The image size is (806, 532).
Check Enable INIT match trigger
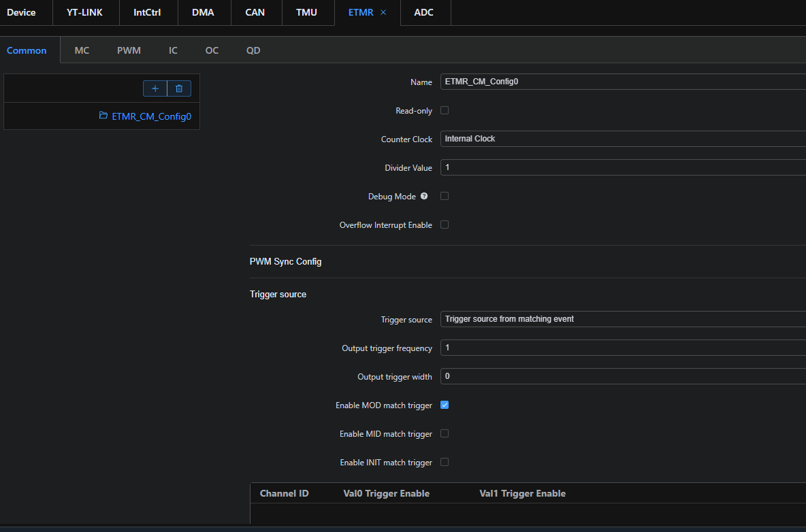pos(445,462)
